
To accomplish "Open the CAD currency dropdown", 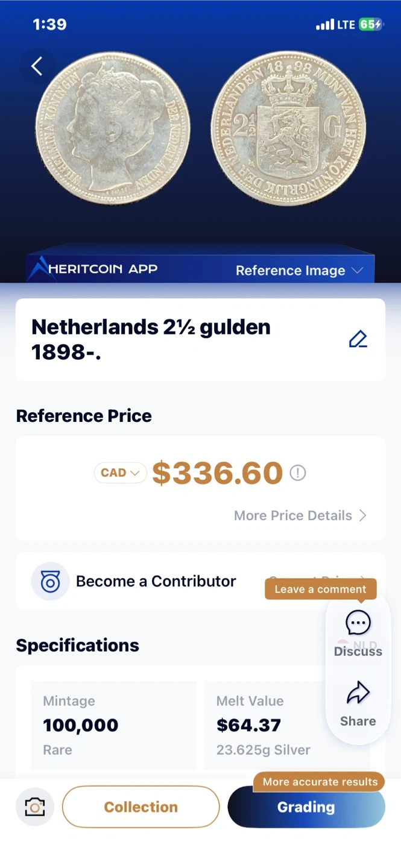I will [120, 473].
